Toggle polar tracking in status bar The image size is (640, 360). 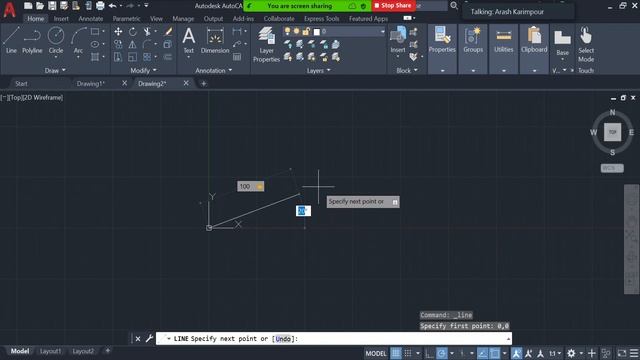(442, 353)
